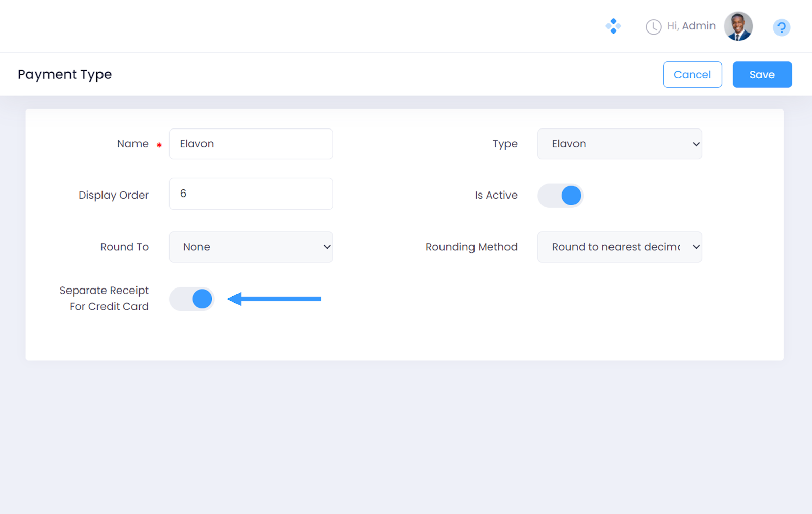Click the blue arrow pointing at toggle
This screenshot has width=812, height=514.
coord(274,299)
